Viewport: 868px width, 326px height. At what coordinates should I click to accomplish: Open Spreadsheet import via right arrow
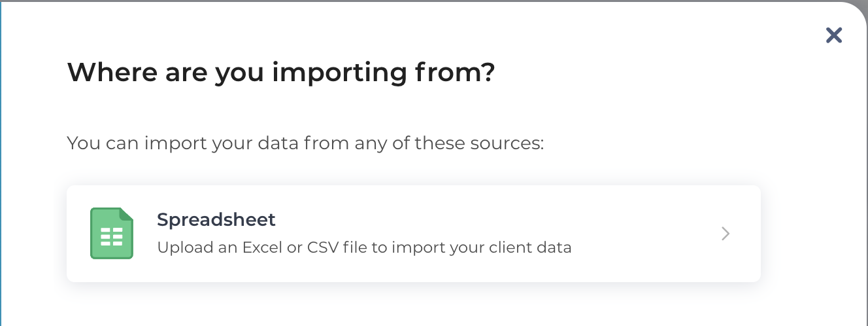coord(726,234)
